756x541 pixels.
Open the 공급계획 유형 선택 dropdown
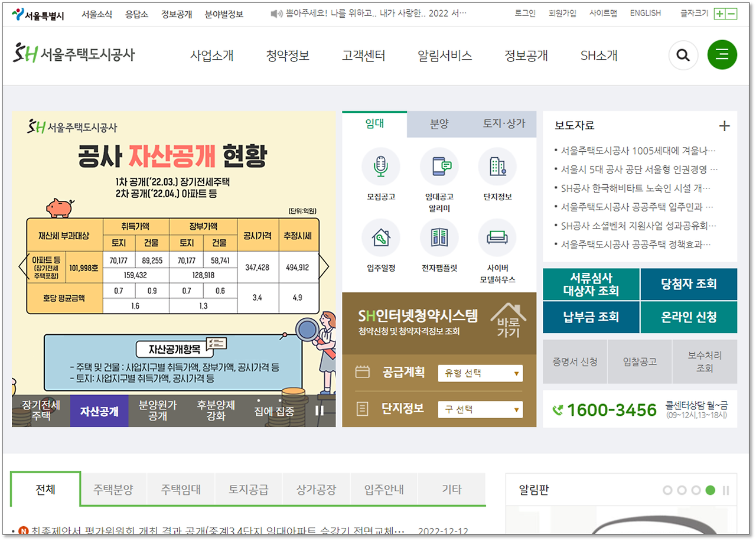480,373
